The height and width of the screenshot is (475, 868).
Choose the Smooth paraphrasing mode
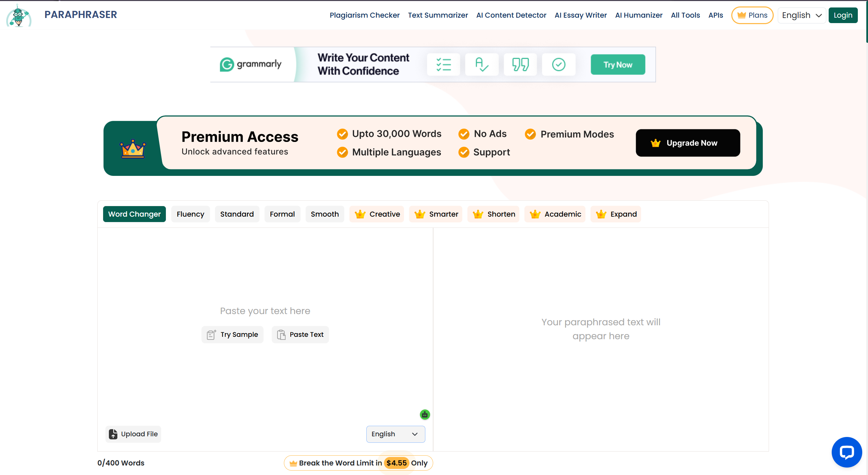(325, 214)
